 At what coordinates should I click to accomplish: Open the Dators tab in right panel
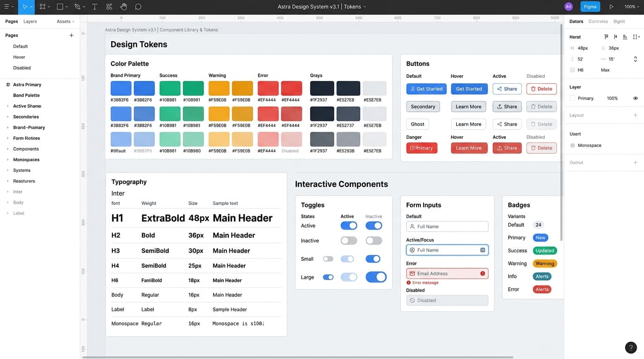pos(576,22)
